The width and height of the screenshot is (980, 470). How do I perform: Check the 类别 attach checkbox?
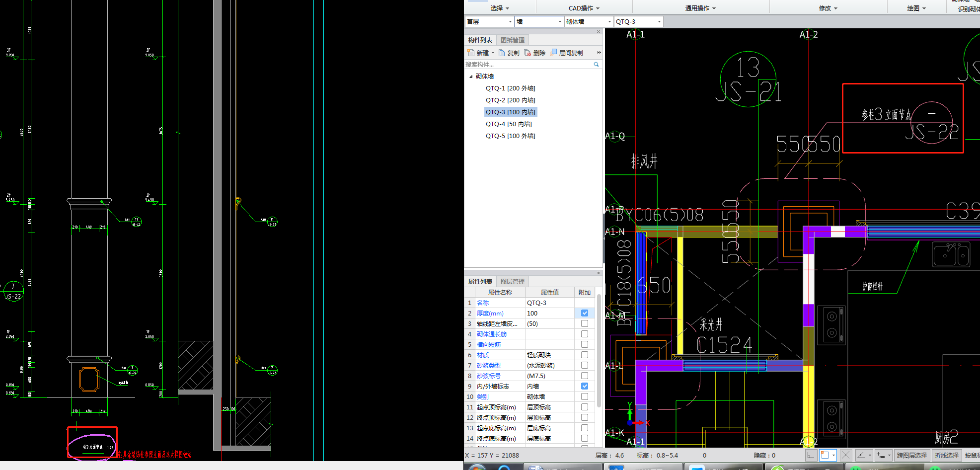click(x=585, y=396)
